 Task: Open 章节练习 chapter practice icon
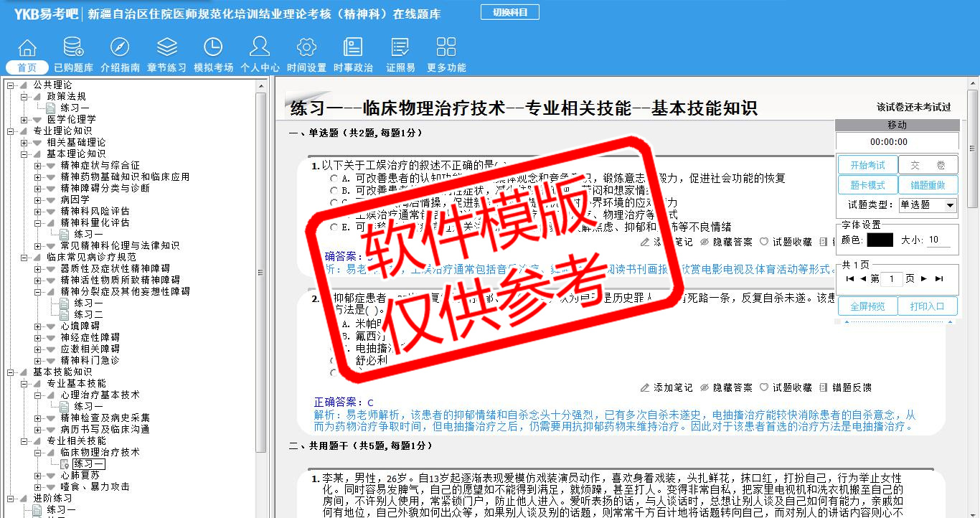tap(166, 47)
